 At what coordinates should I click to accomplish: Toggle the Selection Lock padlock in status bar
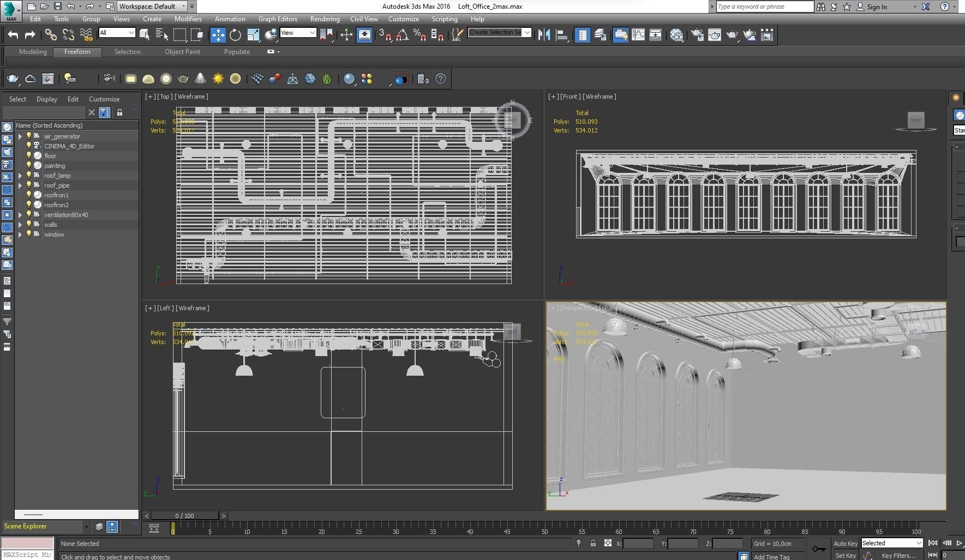click(x=593, y=543)
